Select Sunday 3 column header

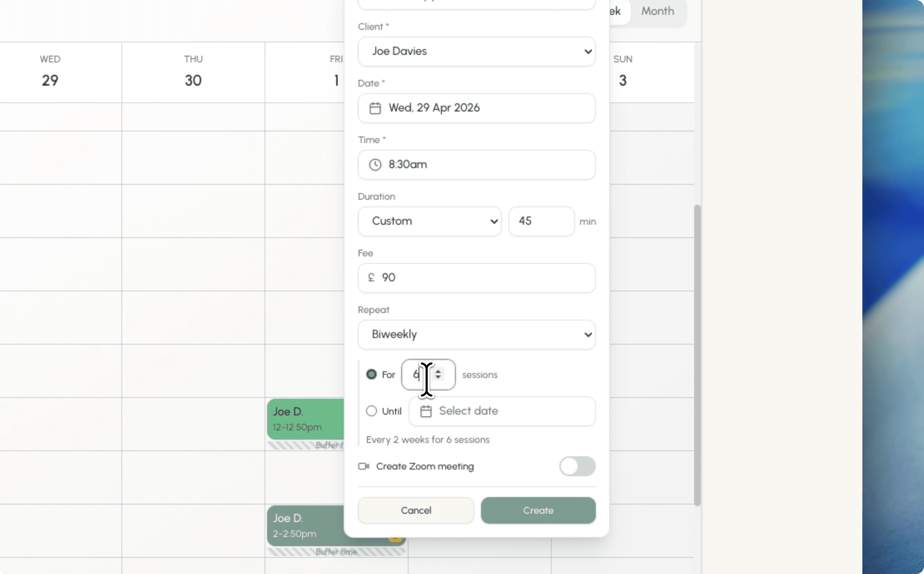(623, 72)
